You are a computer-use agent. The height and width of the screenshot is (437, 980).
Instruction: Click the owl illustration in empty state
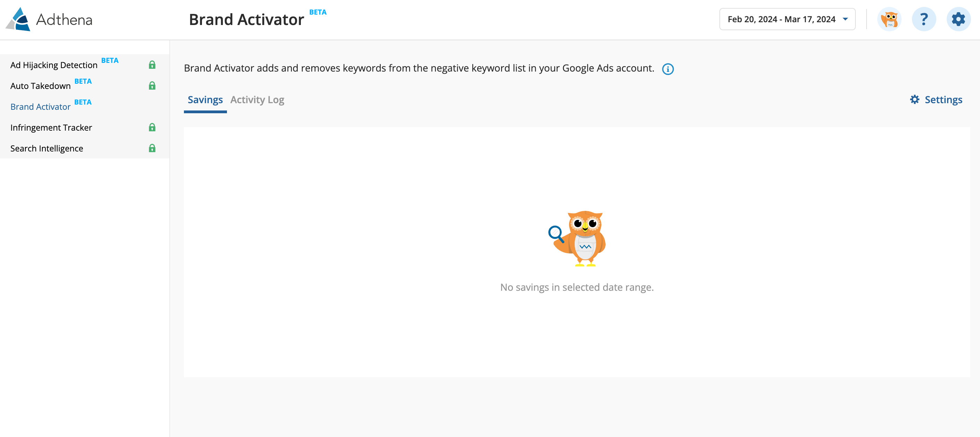click(577, 239)
